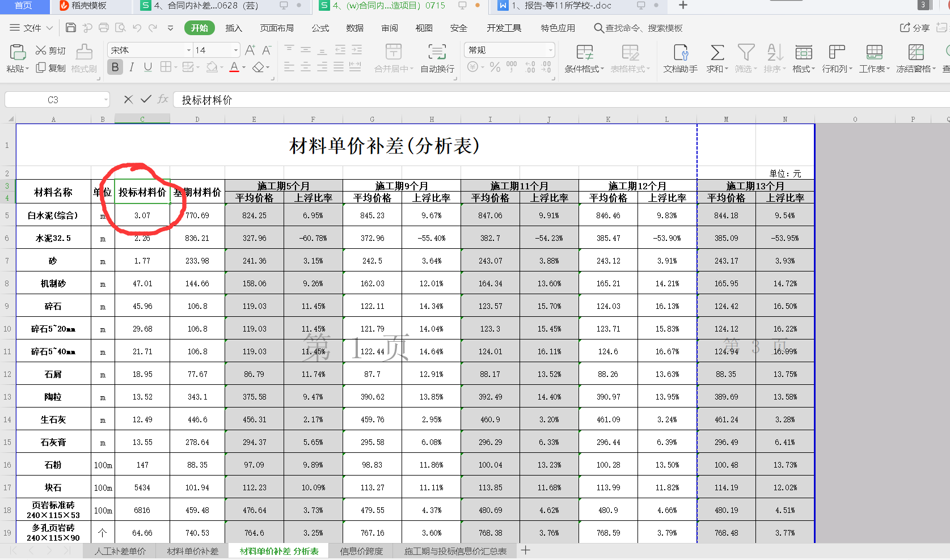Open the number format dropdown 常规
The height and width of the screenshot is (560, 950).
[x=550, y=50]
